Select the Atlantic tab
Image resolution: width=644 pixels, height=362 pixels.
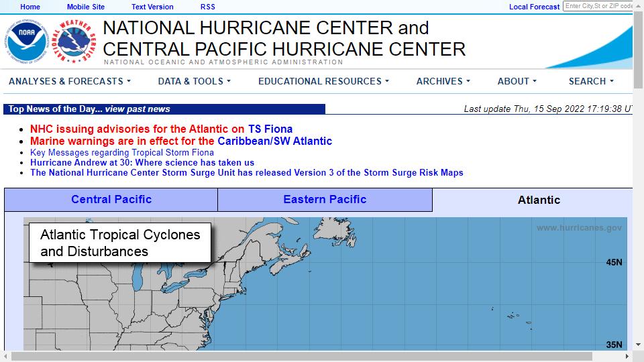[539, 200]
